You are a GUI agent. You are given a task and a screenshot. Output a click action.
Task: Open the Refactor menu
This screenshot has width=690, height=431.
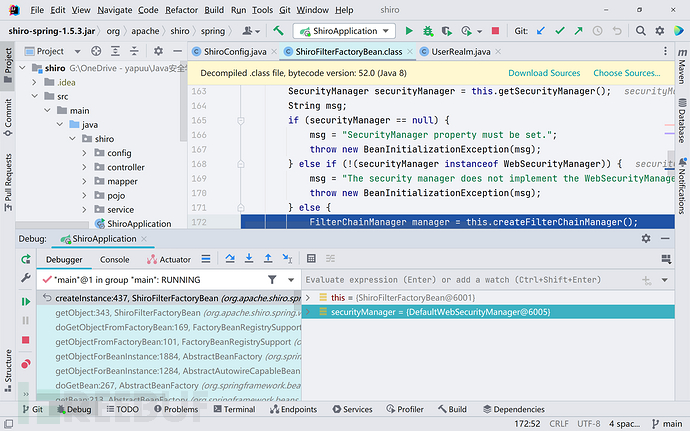[181, 10]
